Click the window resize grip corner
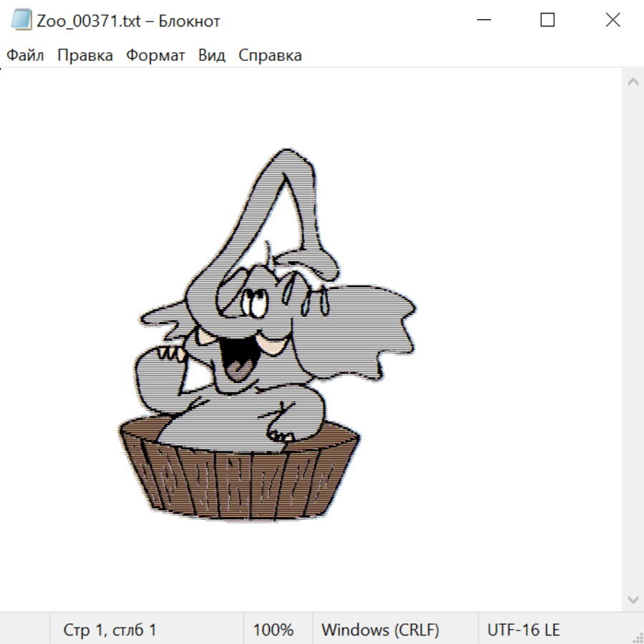The height and width of the screenshot is (644, 644). [638, 638]
